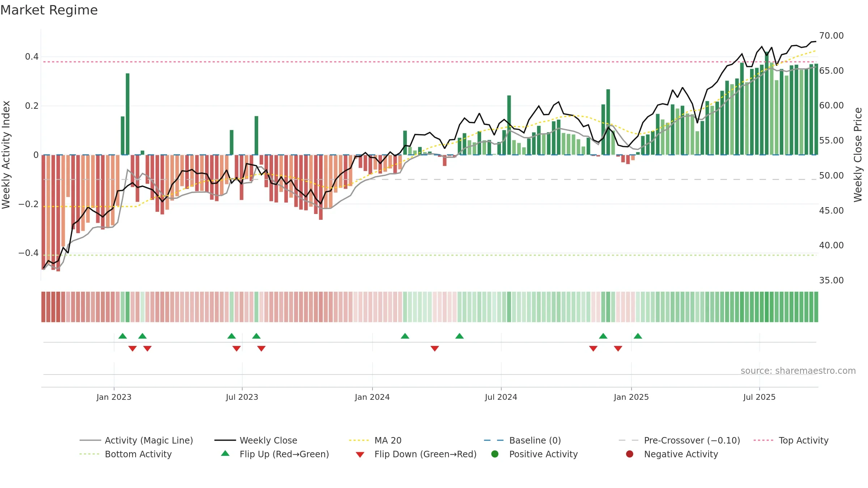This screenshot has width=868, height=488.
Task: Click the Jul 2023 x-axis label
Action: (x=242, y=397)
